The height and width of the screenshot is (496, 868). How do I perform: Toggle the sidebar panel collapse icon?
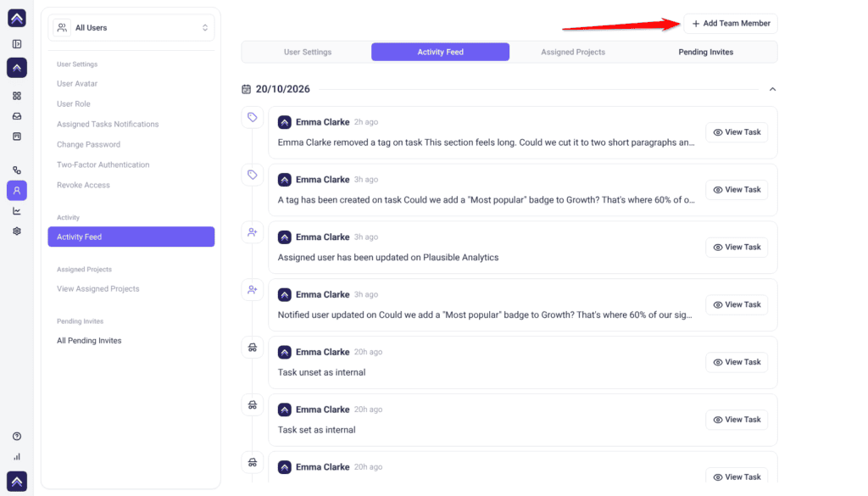[17, 44]
